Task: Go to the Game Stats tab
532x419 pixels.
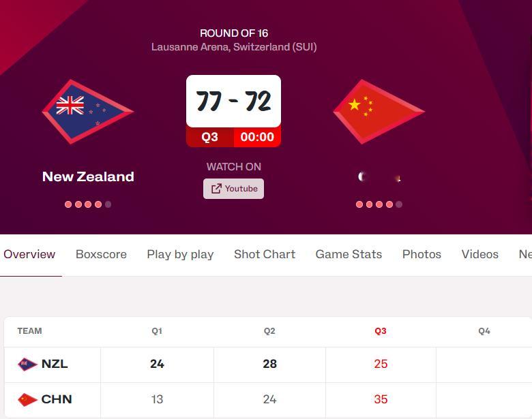Action: click(349, 254)
